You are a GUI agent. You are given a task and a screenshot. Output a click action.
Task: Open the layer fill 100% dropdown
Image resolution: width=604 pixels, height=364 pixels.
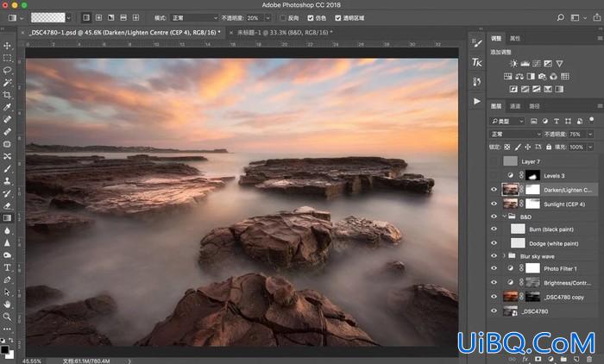[589, 147]
